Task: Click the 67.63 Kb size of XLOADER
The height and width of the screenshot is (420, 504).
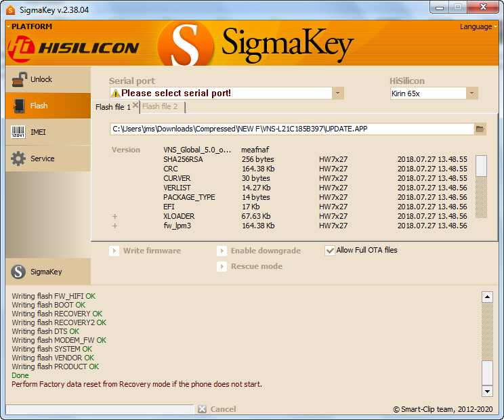Action: (256, 216)
